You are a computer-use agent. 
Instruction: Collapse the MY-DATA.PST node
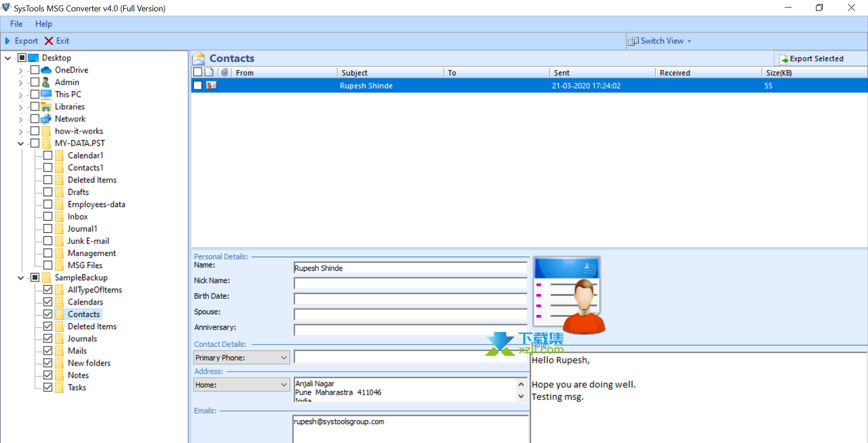click(21, 144)
